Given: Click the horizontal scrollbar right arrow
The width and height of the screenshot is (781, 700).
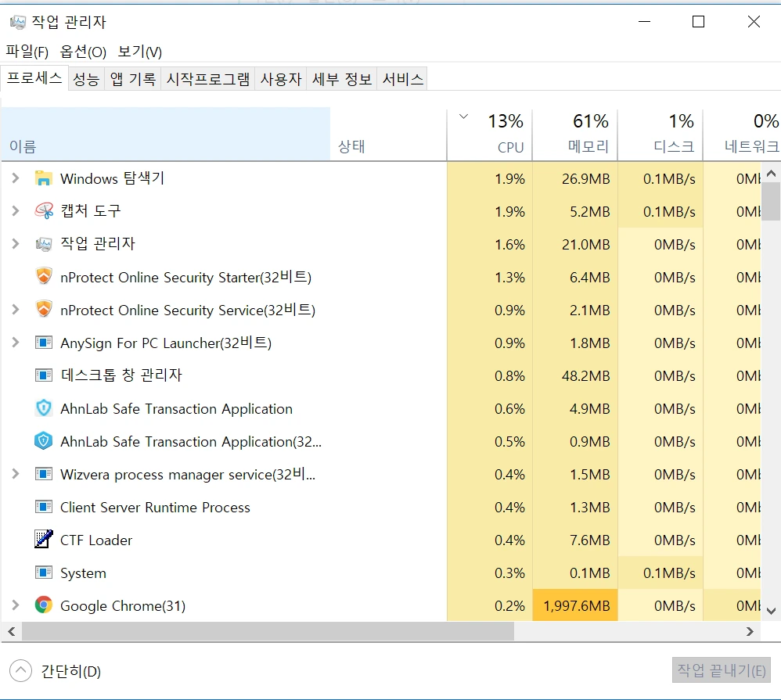Looking at the screenshot, I should [x=750, y=631].
